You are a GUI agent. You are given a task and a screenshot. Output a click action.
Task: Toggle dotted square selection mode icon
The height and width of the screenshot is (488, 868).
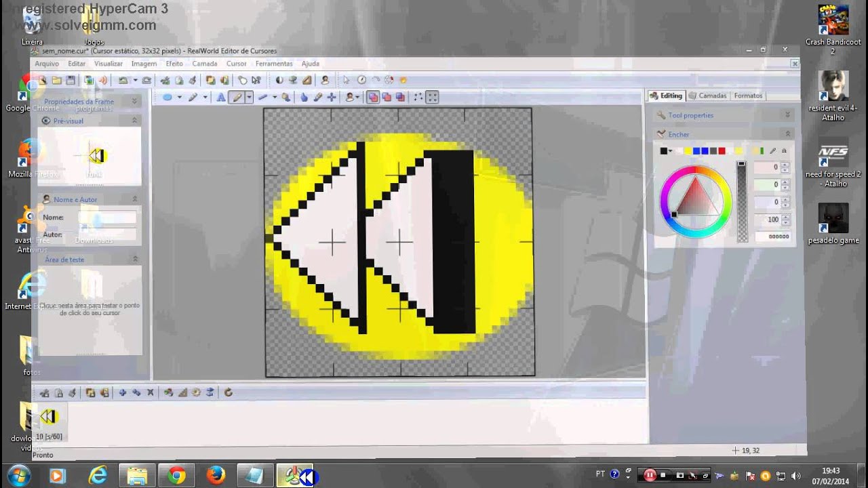point(418,97)
